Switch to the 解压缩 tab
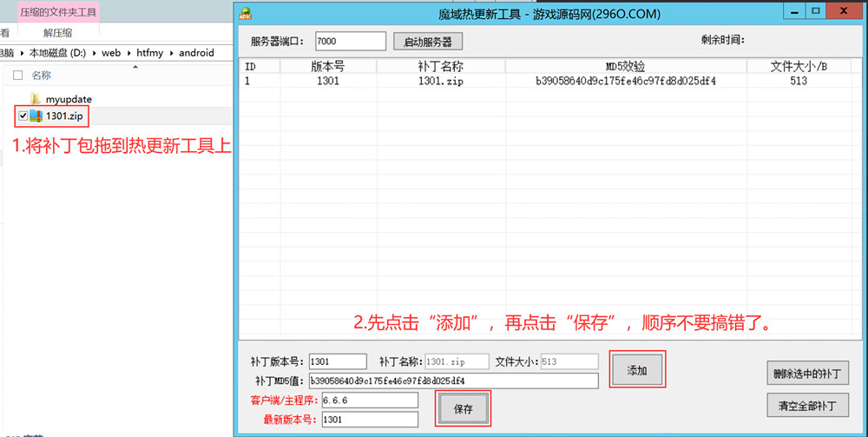The width and height of the screenshot is (868, 437). 57,33
